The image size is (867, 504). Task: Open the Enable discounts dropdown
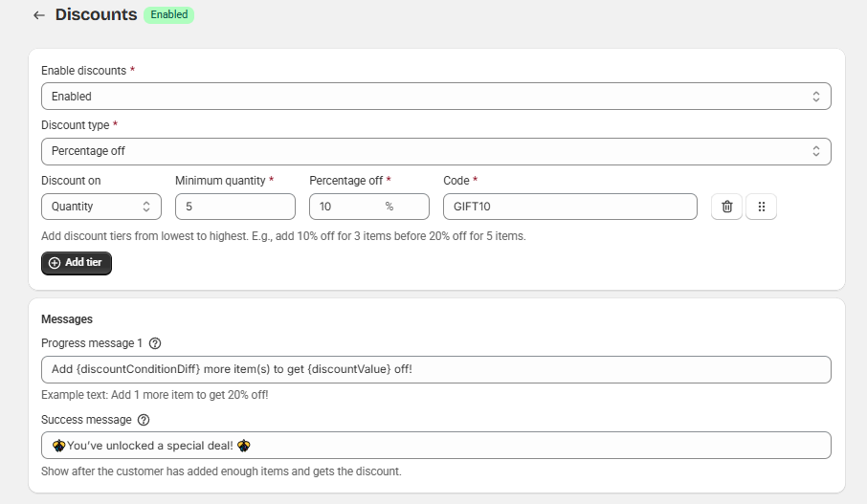(x=435, y=97)
